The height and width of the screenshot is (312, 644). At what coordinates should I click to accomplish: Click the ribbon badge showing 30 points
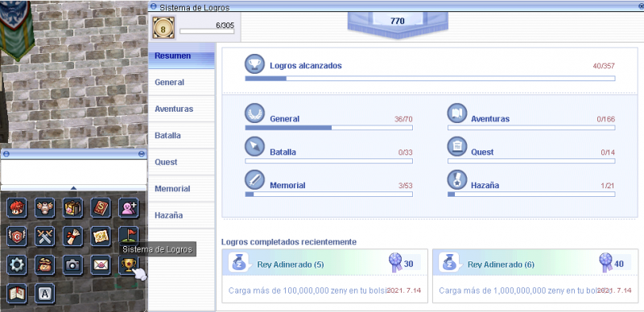395,263
